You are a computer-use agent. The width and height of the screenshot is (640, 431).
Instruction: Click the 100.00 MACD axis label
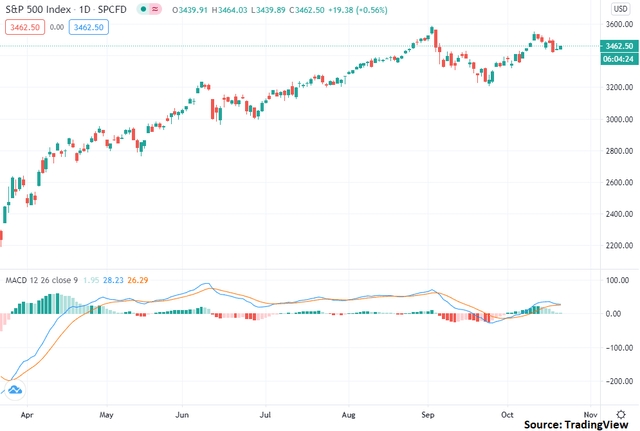coord(618,280)
